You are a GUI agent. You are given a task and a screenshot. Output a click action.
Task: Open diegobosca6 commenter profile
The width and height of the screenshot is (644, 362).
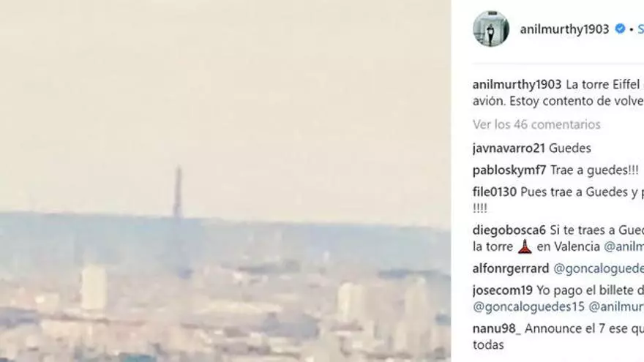point(509,230)
